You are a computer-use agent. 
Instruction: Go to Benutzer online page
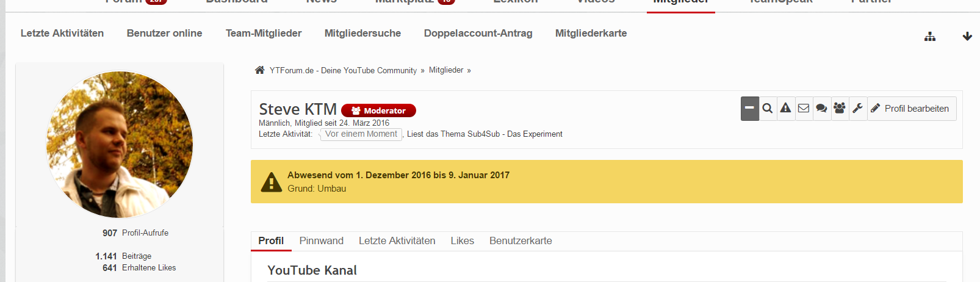164,34
